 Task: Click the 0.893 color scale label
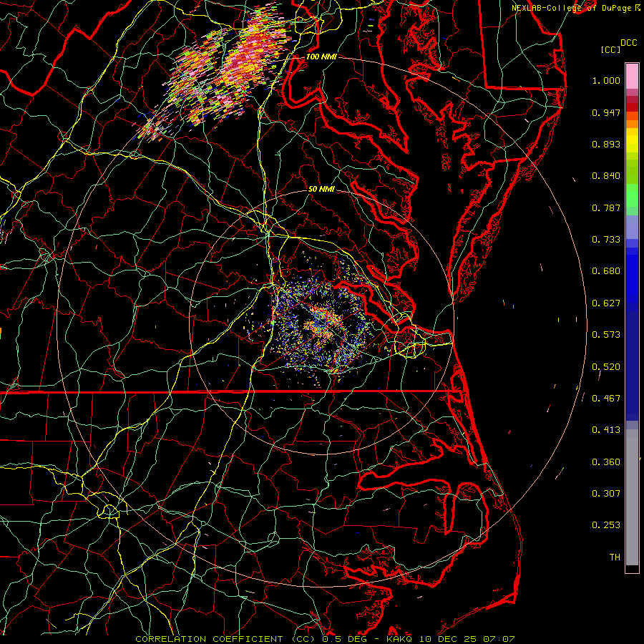(x=606, y=144)
